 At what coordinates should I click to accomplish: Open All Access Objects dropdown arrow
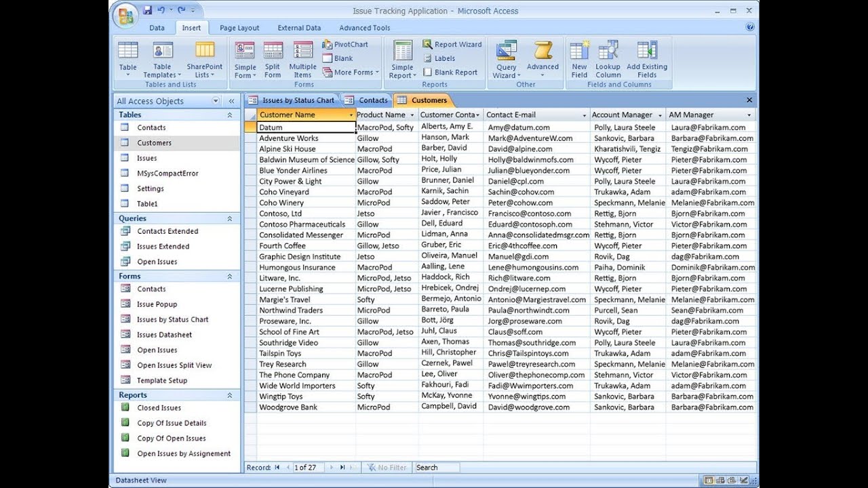216,101
